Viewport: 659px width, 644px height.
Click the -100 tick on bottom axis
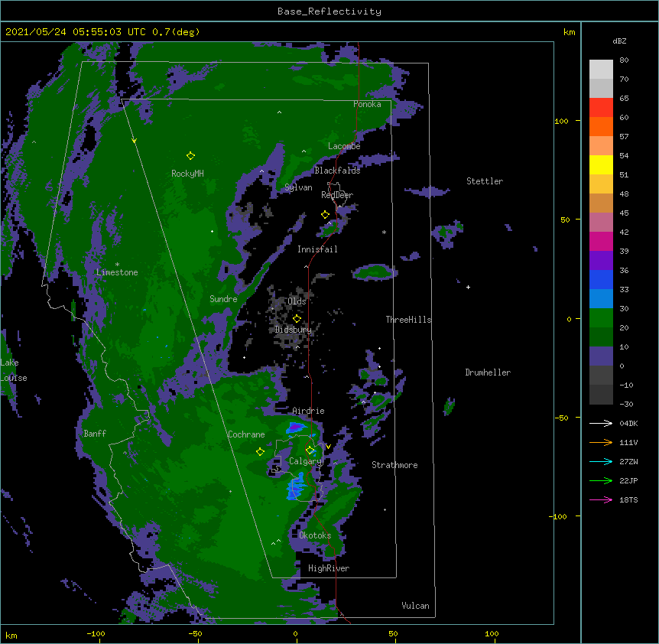coord(96,633)
